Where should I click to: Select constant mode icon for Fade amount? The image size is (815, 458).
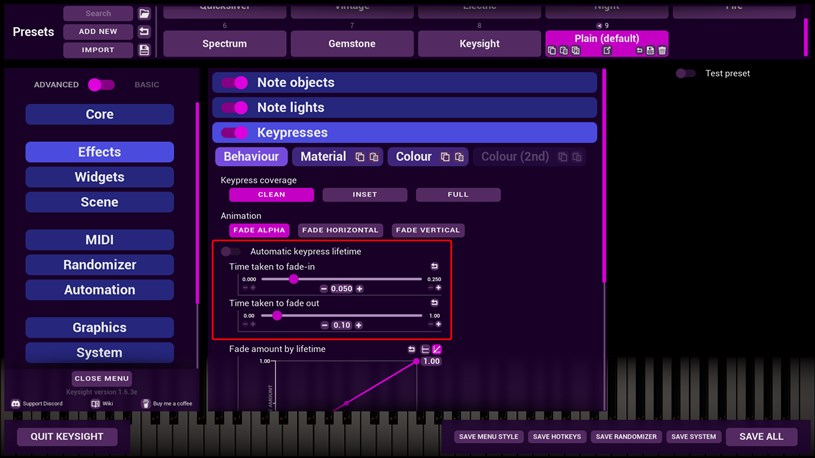click(x=425, y=349)
